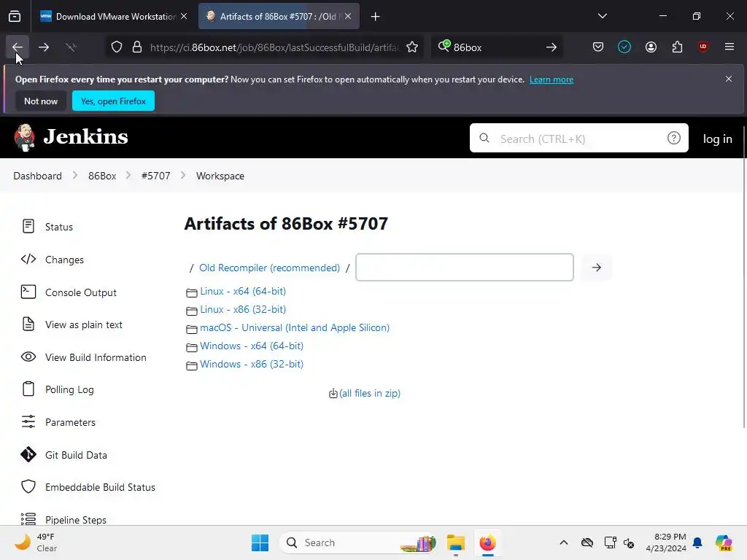Image resolution: width=747 pixels, height=560 pixels.
Task: Open the Firefox View button in tab bar
Action: tap(15, 17)
